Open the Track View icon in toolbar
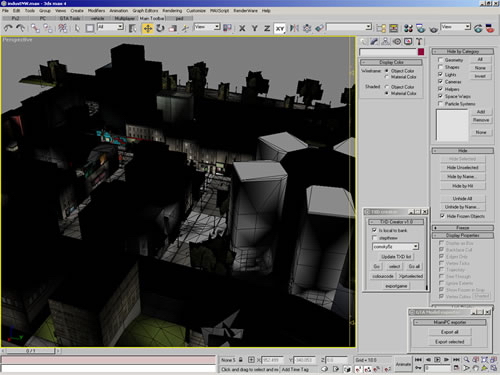The image size is (500, 375). (381, 28)
